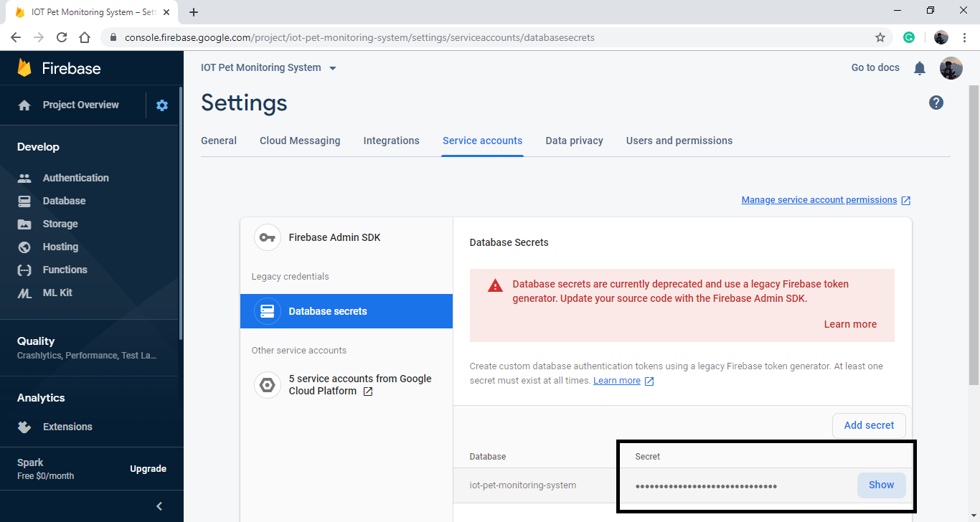Open the Extensions panel
The width and height of the screenshot is (980, 522).
(68, 426)
